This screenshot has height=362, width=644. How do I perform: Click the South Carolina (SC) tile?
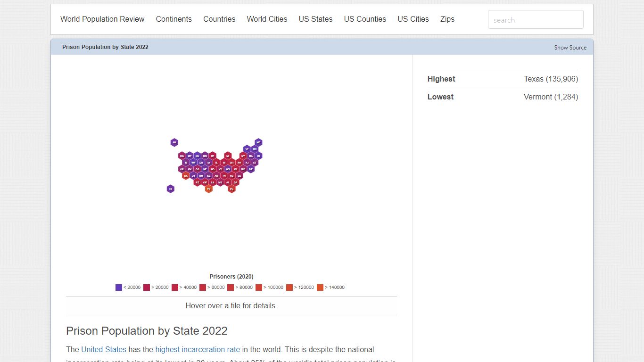click(239, 176)
